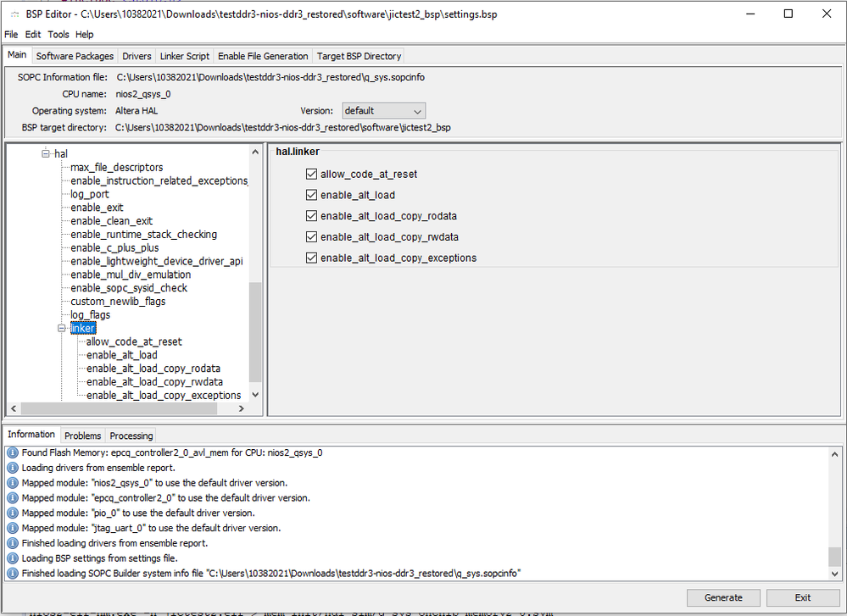Select enable_alt_load_copy_rodata in tree
The image size is (847, 616).
[153, 369]
